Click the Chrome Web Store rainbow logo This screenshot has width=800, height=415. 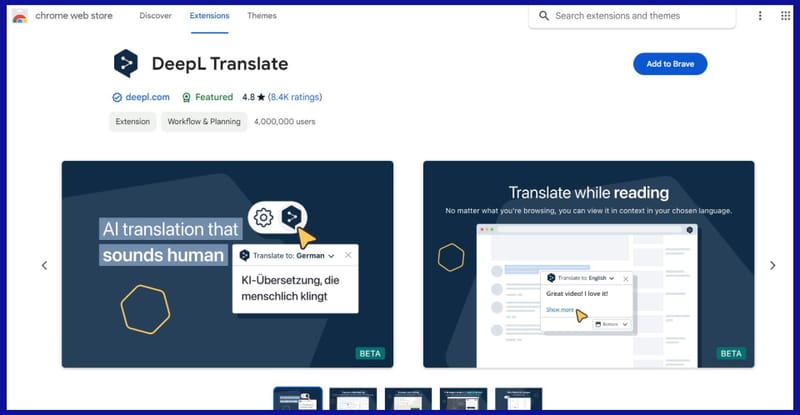tap(19, 16)
